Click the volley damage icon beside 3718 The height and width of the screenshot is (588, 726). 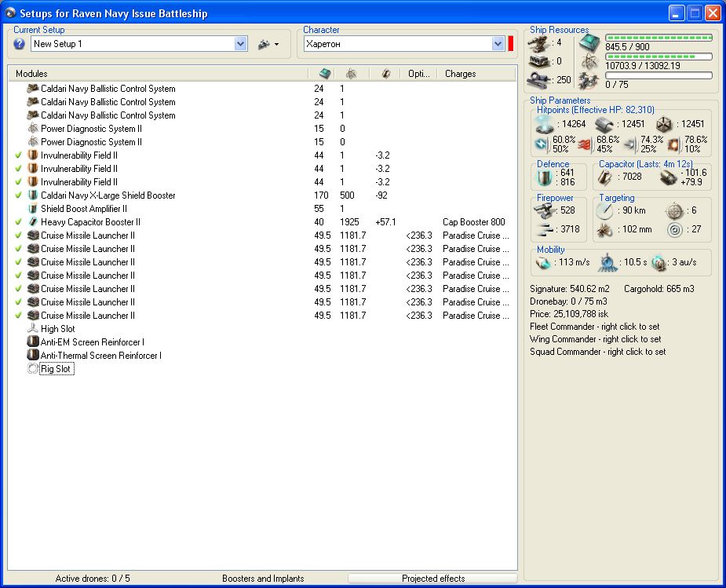pos(545,228)
